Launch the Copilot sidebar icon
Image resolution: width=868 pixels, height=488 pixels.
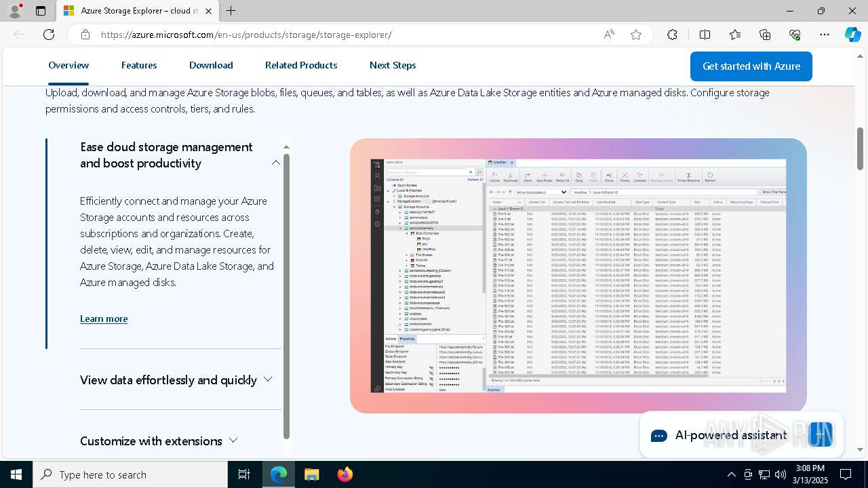coord(852,35)
